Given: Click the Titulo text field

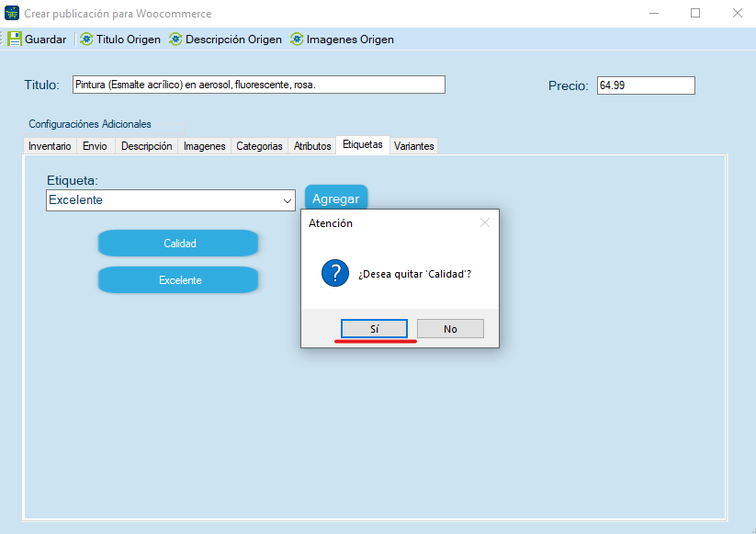Looking at the screenshot, I should click(x=259, y=85).
